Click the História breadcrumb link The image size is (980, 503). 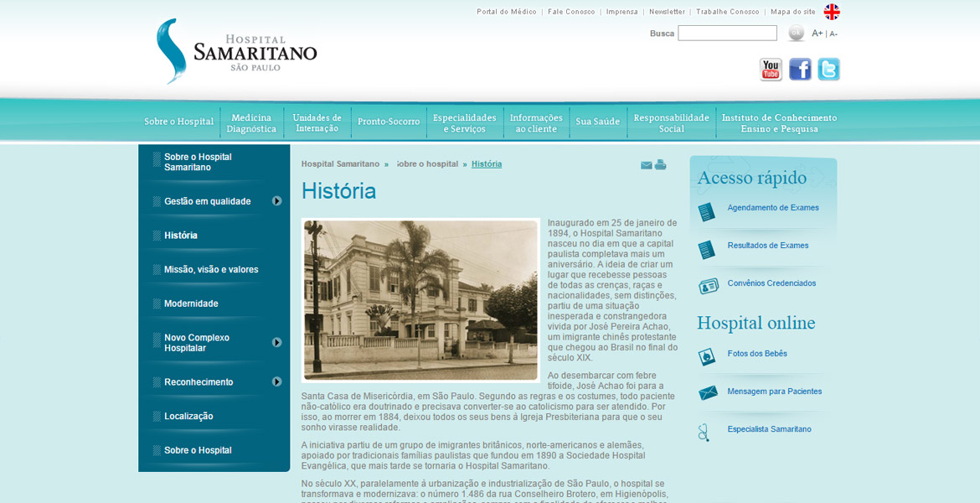pos(487,164)
